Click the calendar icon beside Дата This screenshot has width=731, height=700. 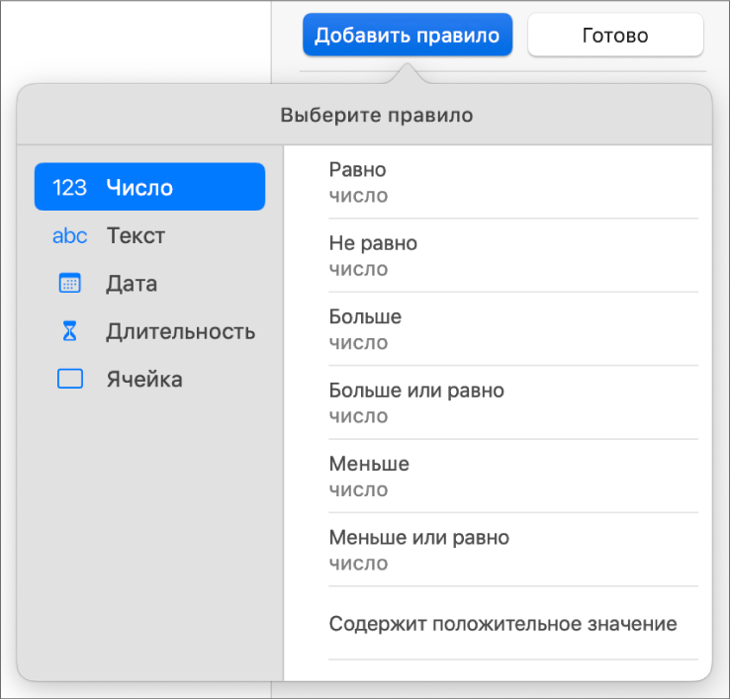70,283
